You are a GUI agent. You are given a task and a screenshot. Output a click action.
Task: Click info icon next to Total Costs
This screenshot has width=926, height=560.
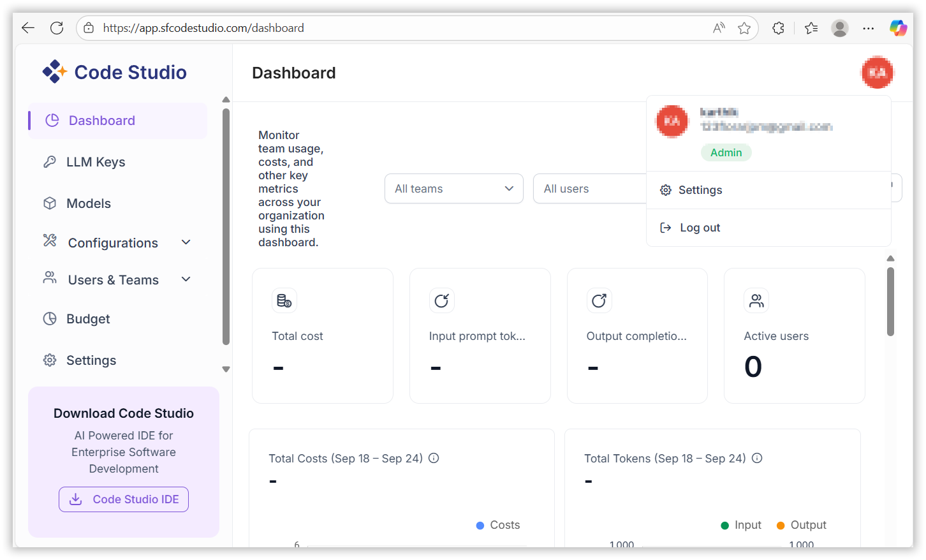[434, 458]
